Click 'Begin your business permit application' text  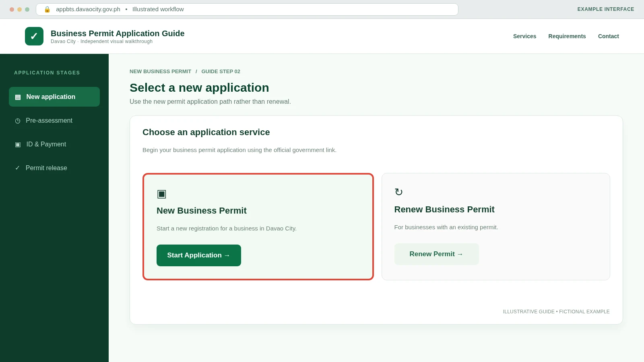tap(239, 150)
